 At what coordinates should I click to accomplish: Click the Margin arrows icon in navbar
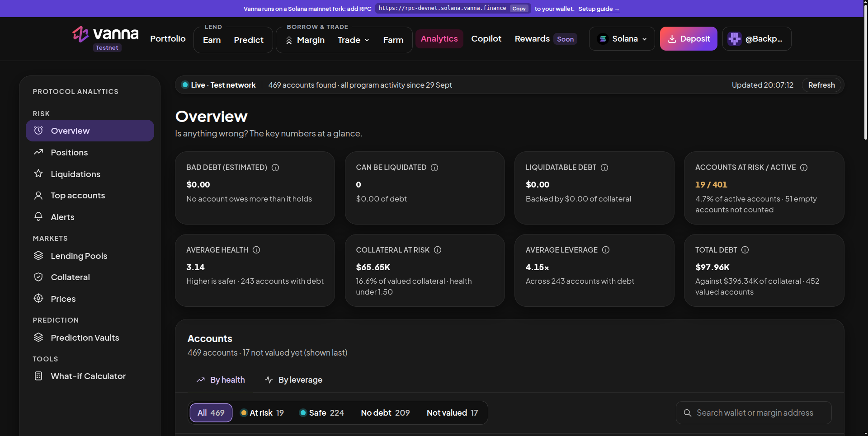pyautogui.click(x=289, y=41)
